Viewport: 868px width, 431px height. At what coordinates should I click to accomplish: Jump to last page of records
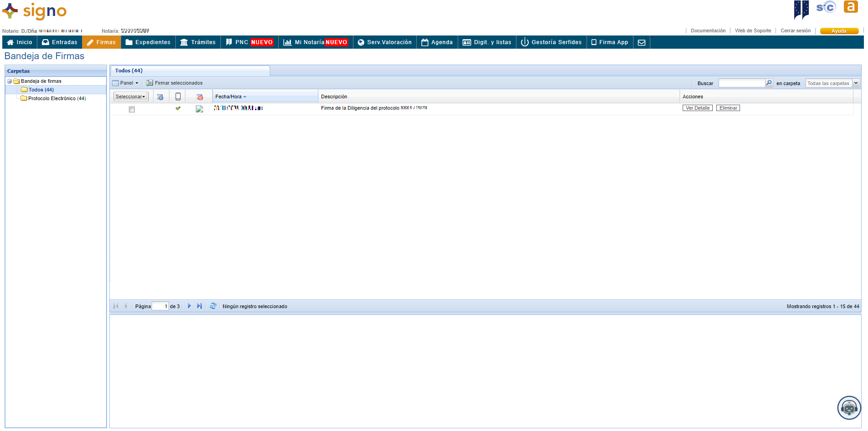(x=199, y=306)
